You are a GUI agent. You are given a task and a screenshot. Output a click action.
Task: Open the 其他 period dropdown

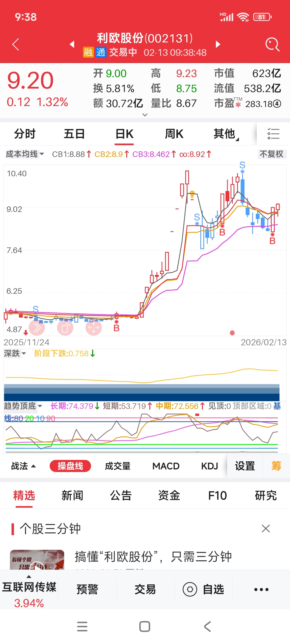click(226, 134)
